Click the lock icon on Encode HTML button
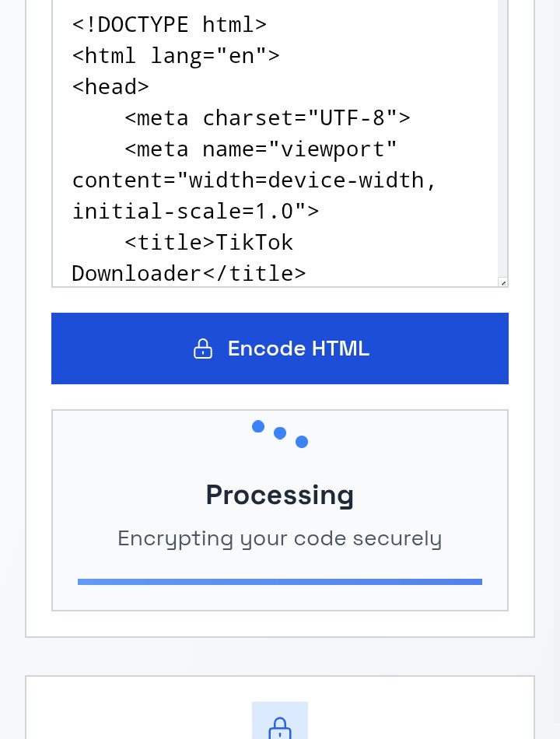This screenshot has width=560, height=739. [x=203, y=348]
